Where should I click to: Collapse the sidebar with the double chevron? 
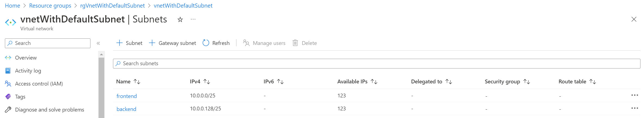click(x=98, y=43)
